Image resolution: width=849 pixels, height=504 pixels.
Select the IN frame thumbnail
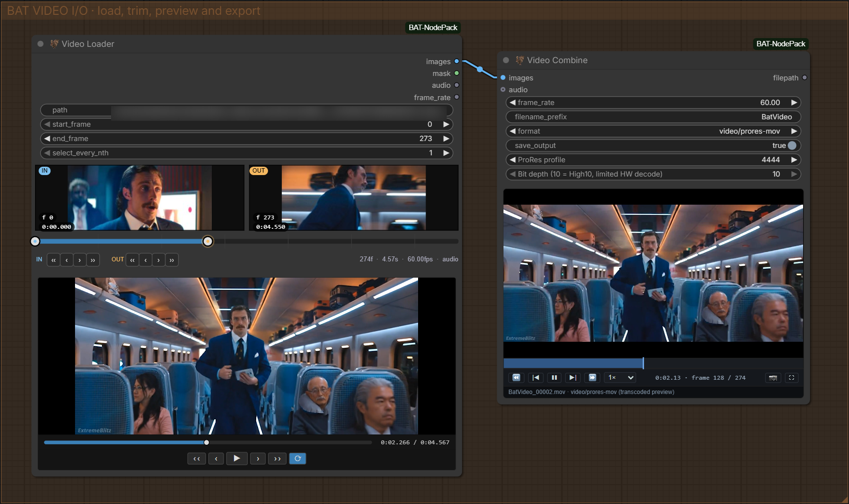click(139, 198)
